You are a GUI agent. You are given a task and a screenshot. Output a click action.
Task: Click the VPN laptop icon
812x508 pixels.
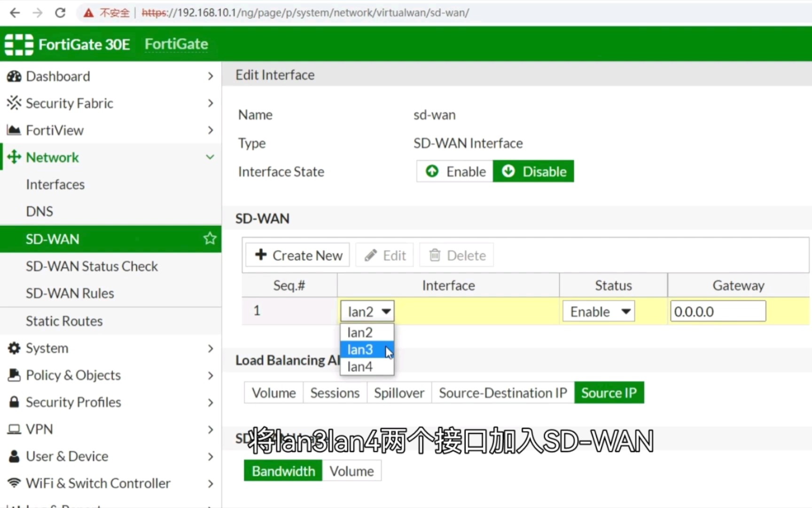click(14, 429)
